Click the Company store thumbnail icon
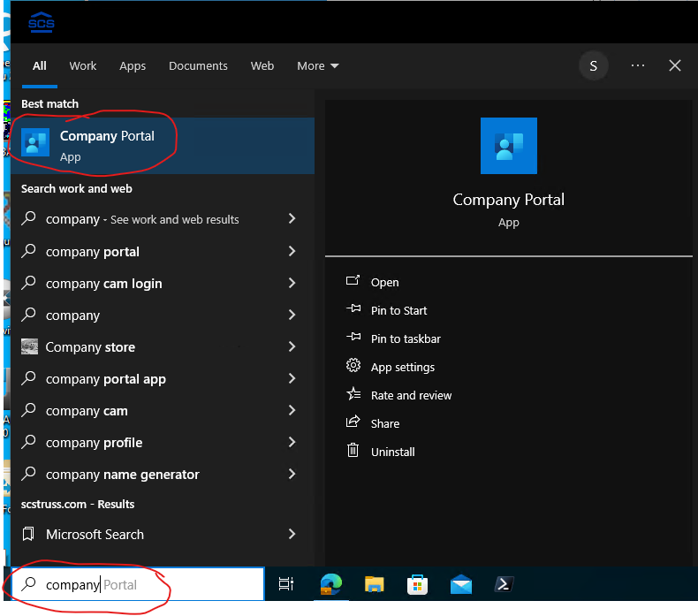698x616 pixels. (29, 346)
